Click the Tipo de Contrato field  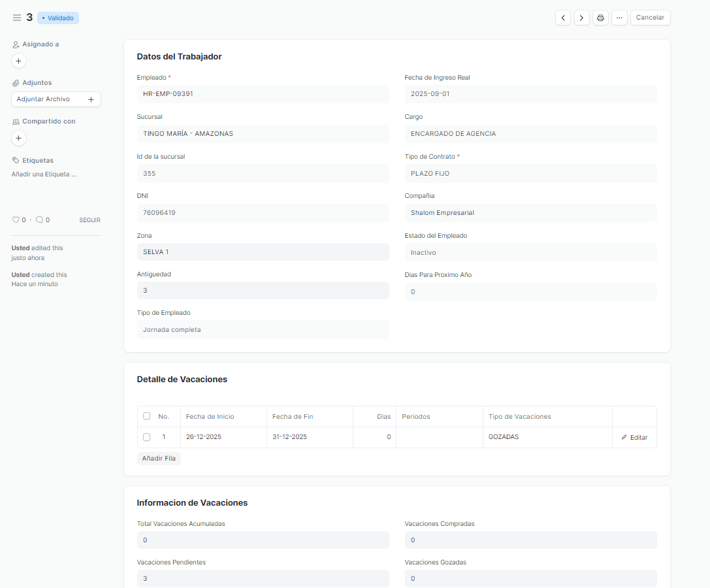(x=530, y=174)
